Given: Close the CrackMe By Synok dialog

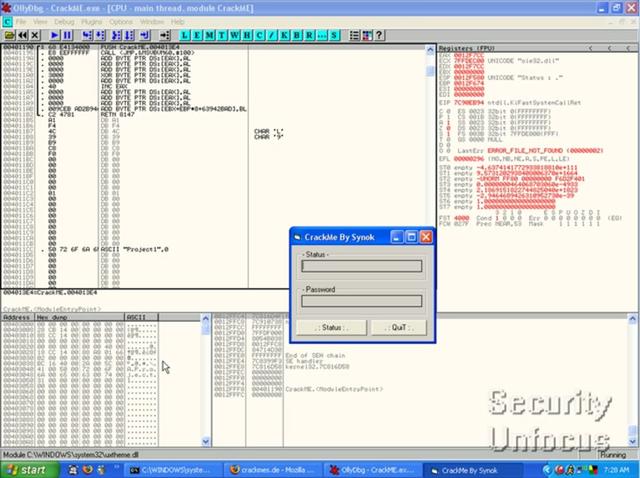Looking at the screenshot, I should (426, 237).
